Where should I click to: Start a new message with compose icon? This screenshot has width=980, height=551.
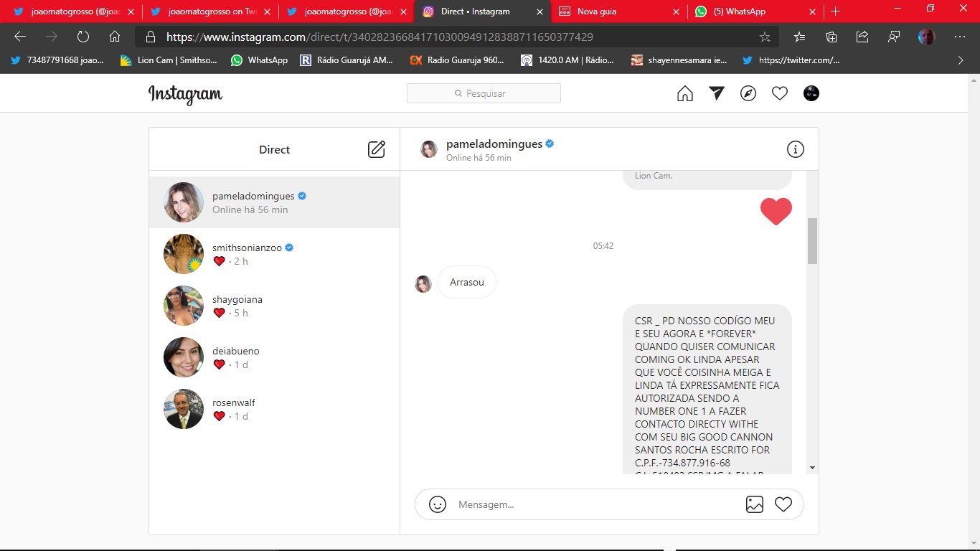point(377,149)
